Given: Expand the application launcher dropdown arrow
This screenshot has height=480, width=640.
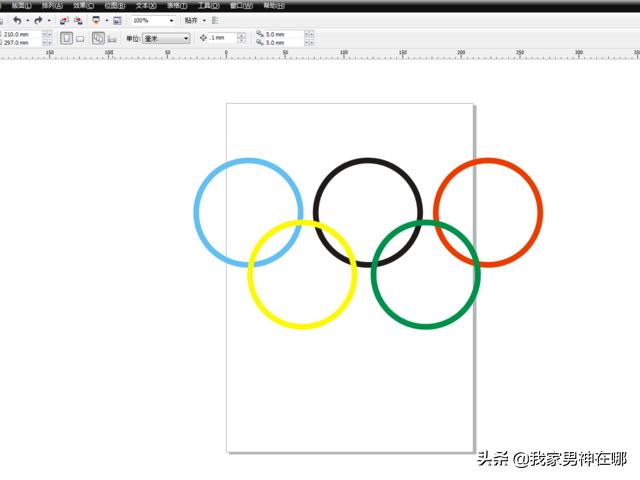Looking at the screenshot, I should pos(107,20).
